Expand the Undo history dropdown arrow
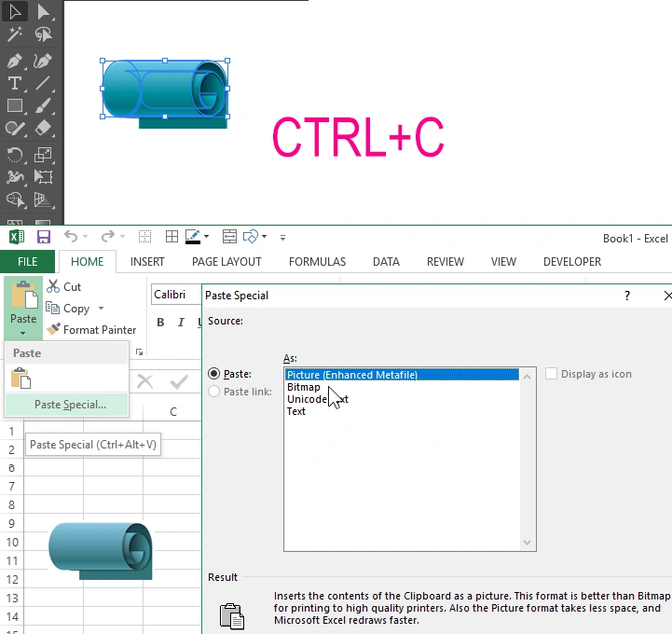This screenshot has width=672, height=634. click(85, 238)
